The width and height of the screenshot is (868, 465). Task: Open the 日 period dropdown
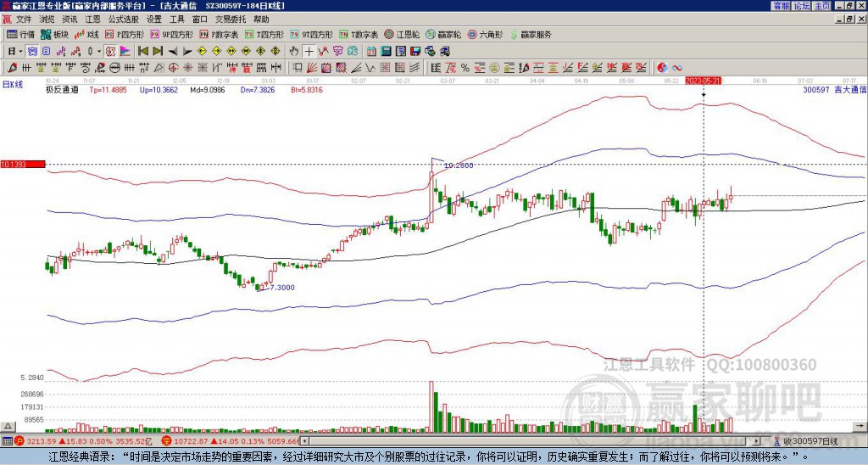pos(15,52)
